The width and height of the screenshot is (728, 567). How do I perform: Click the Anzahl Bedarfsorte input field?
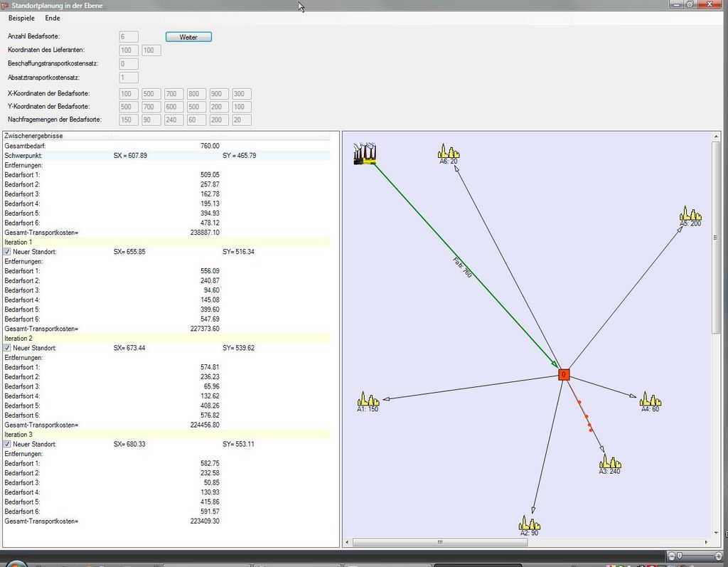[129, 36]
